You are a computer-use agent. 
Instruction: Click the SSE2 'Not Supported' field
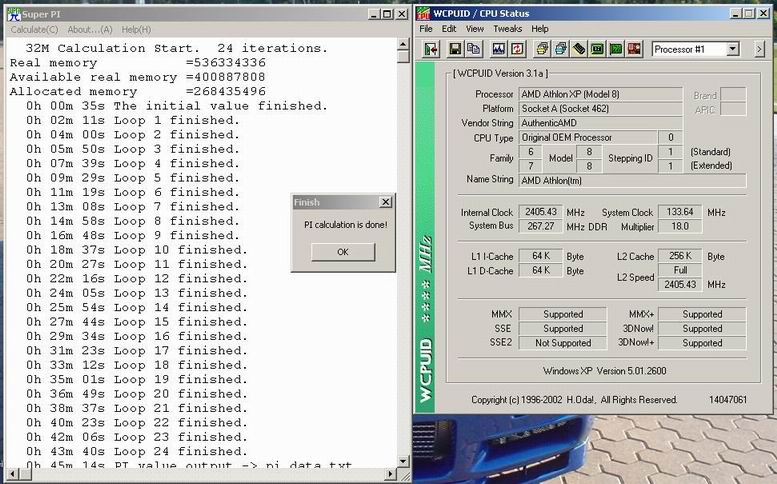563,343
